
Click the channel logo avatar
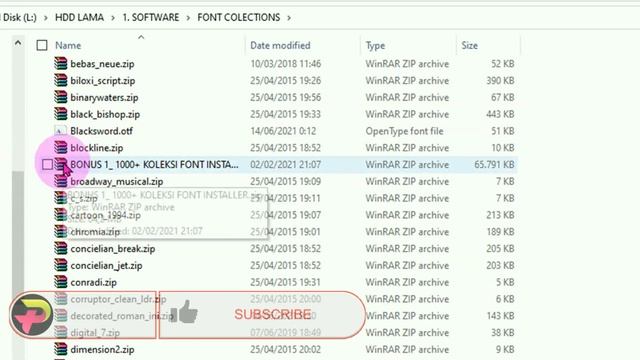(x=32, y=315)
